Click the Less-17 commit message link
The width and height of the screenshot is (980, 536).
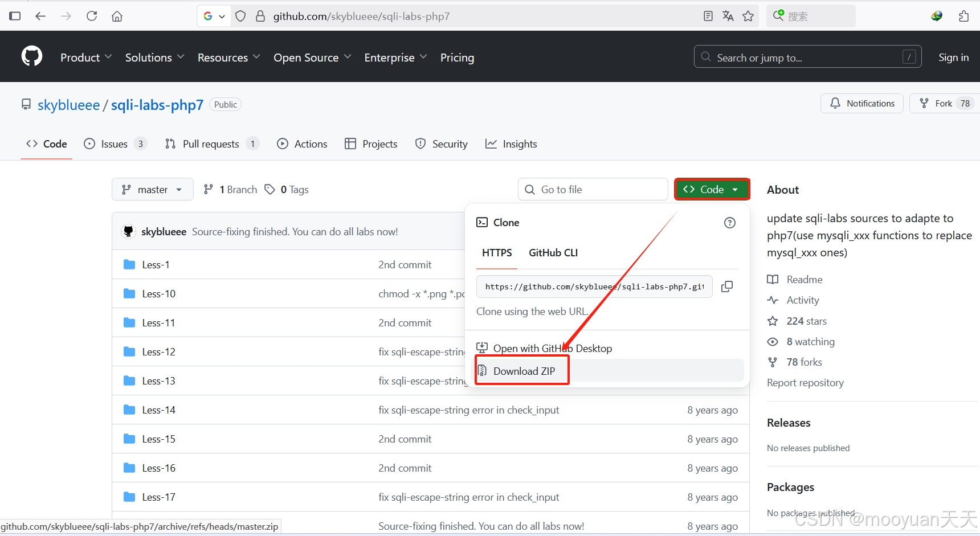point(468,497)
